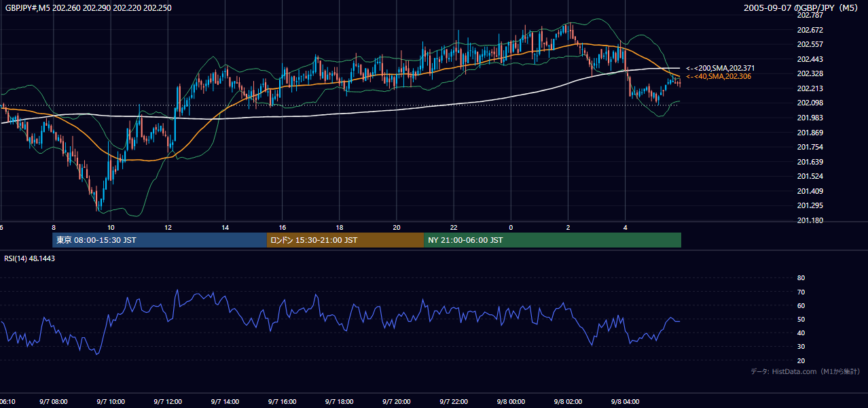The height and width of the screenshot is (408, 868).
Task: Click price axis label 202.557
Action: [x=810, y=44]
